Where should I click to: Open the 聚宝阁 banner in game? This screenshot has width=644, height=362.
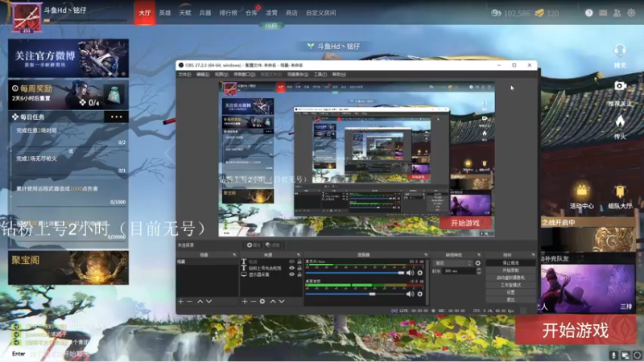click(x=68, y=268)
